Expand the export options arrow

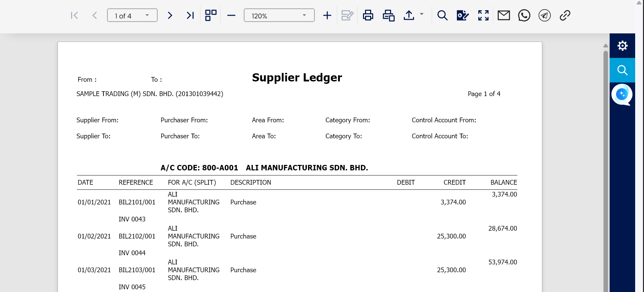coord(422,14)
